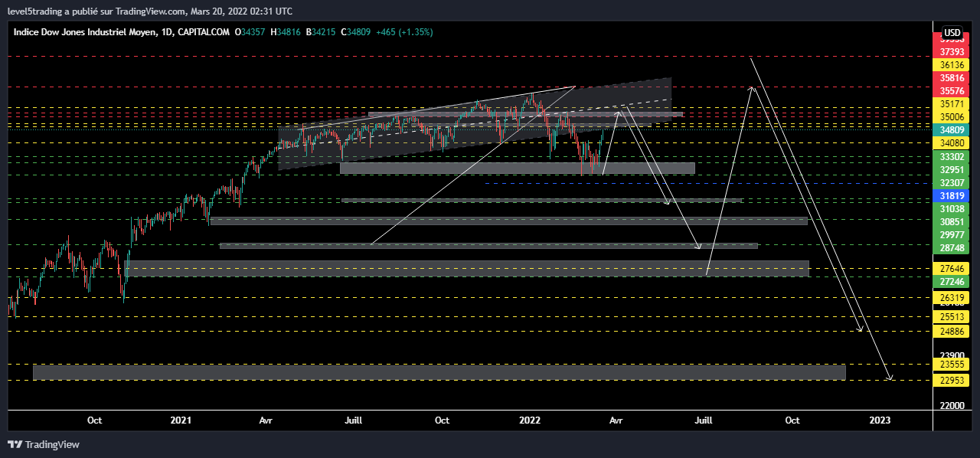The width and height of the screenshot is (980, 458).
Task: Click the +465 (+1.35%) change value
Action: click(405, 32)
